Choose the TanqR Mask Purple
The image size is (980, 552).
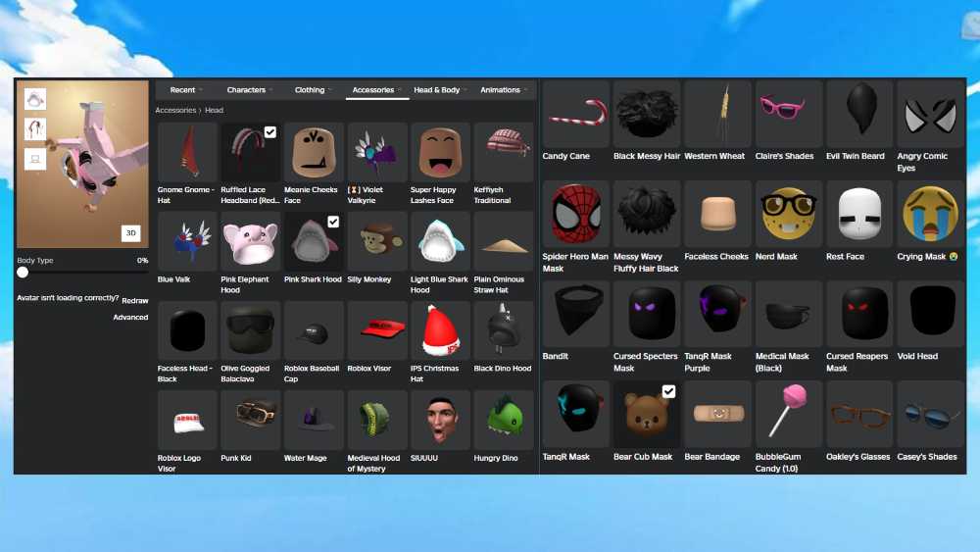(717, 314)
